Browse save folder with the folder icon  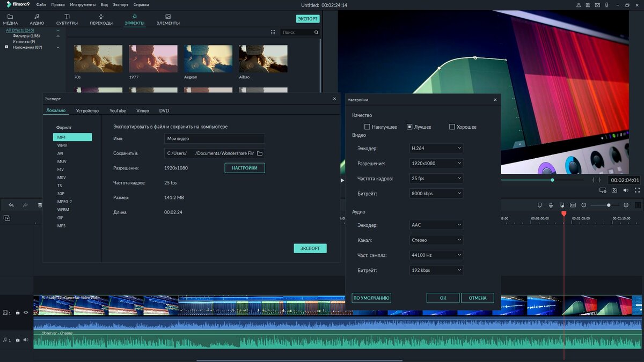260,153
